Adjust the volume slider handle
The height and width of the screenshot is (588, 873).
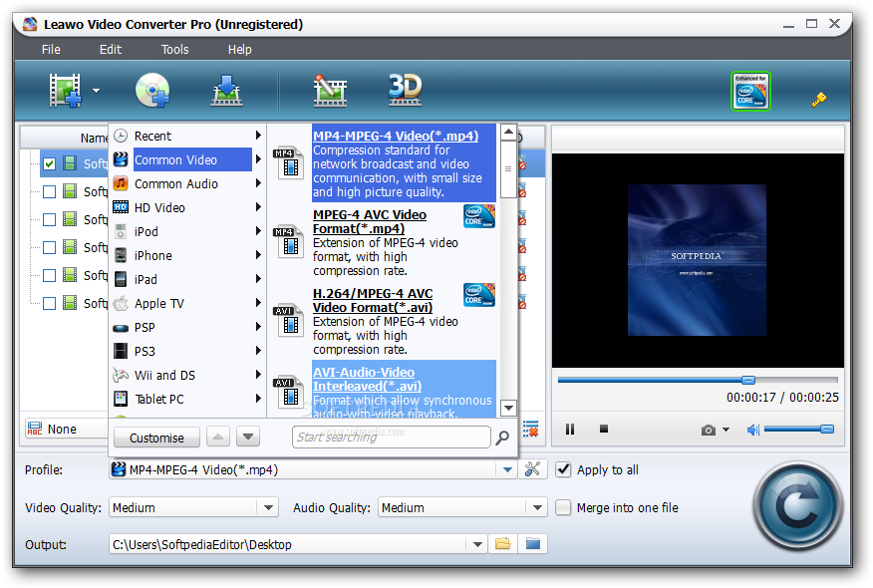point(827,429)
